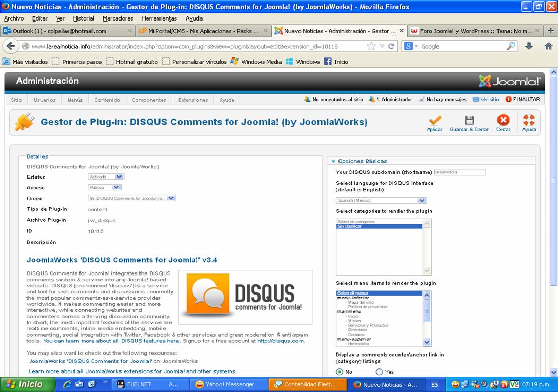Click the FINALIZAR logout icon
Screen dimensions: 558x392
pos(509,100)
